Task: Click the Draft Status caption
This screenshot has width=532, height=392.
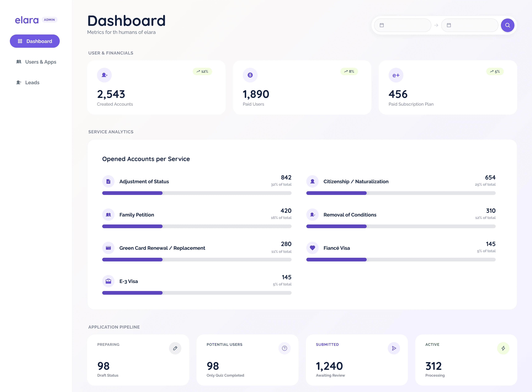Action: click(108, 375)
